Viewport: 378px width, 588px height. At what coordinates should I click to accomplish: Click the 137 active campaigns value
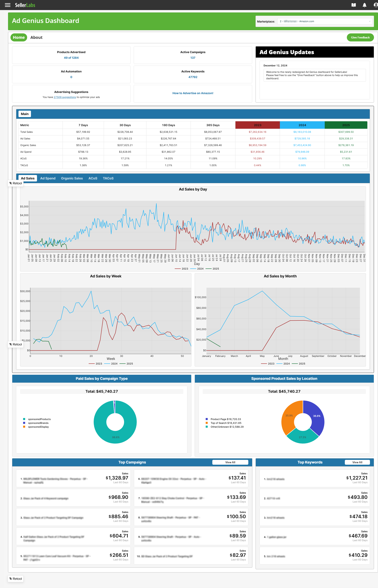point(193,58)
